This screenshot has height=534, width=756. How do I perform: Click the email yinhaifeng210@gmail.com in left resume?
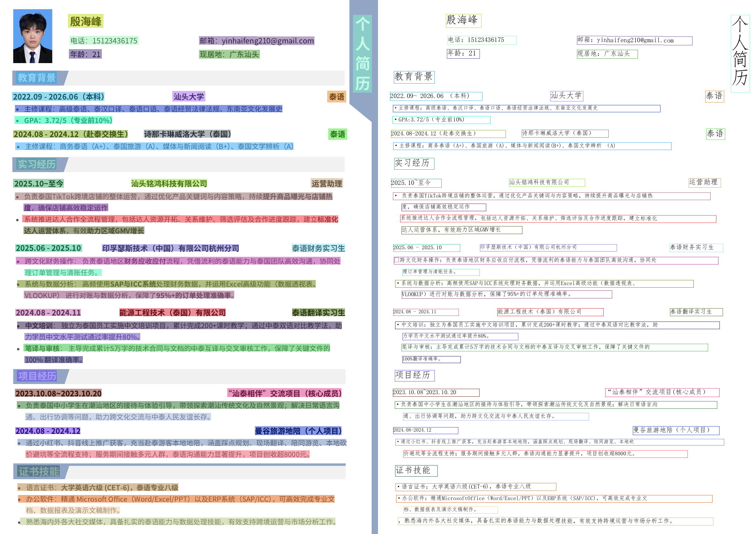pos(256,41)
